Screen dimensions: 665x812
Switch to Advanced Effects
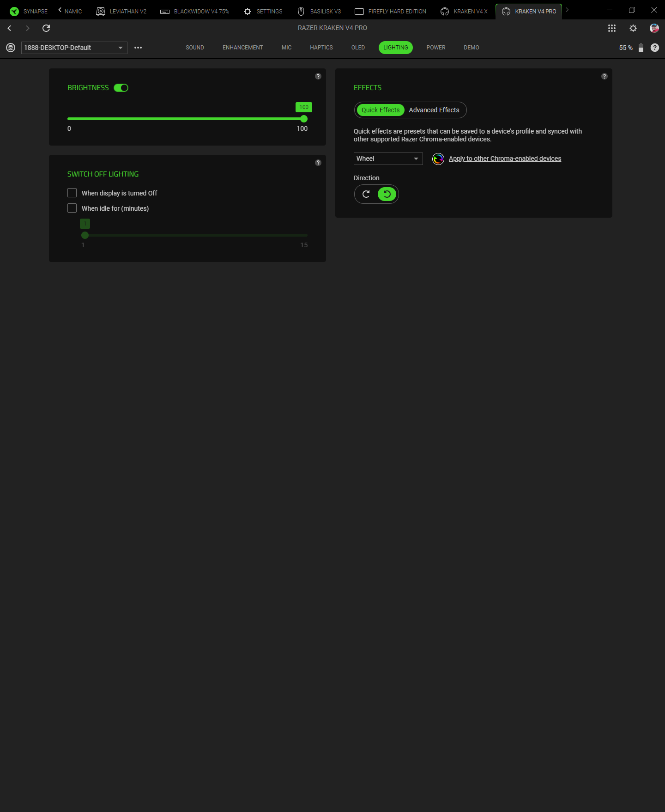(x=434, y=110)
